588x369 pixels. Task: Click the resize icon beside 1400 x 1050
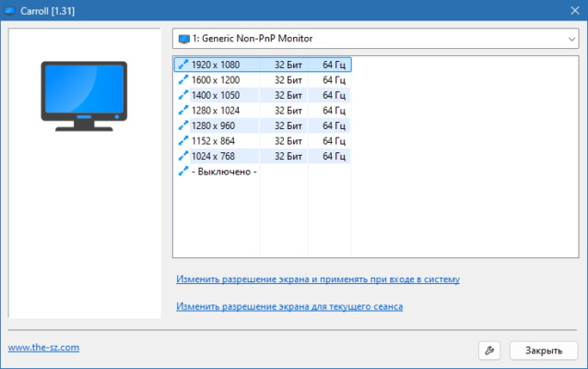click(183, 95)
